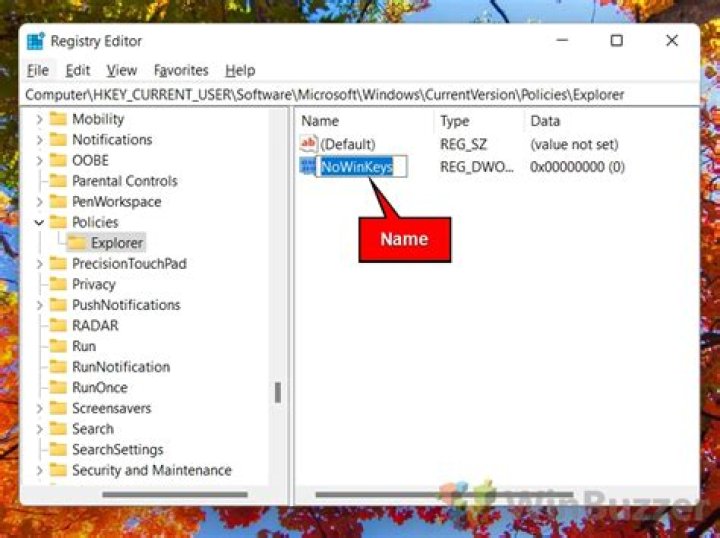
Task: Click the values pane horizontal scrollbar
Action: 444,494
